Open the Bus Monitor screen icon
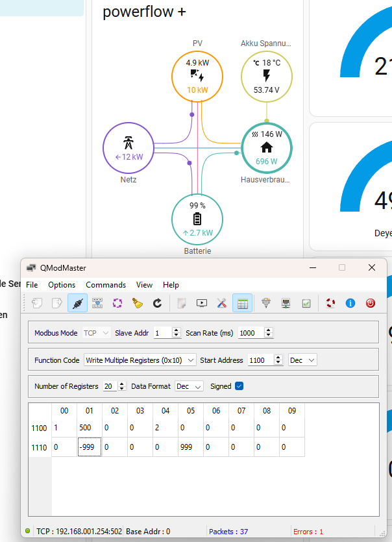This screenshot has width=392, height=542. 202,303
